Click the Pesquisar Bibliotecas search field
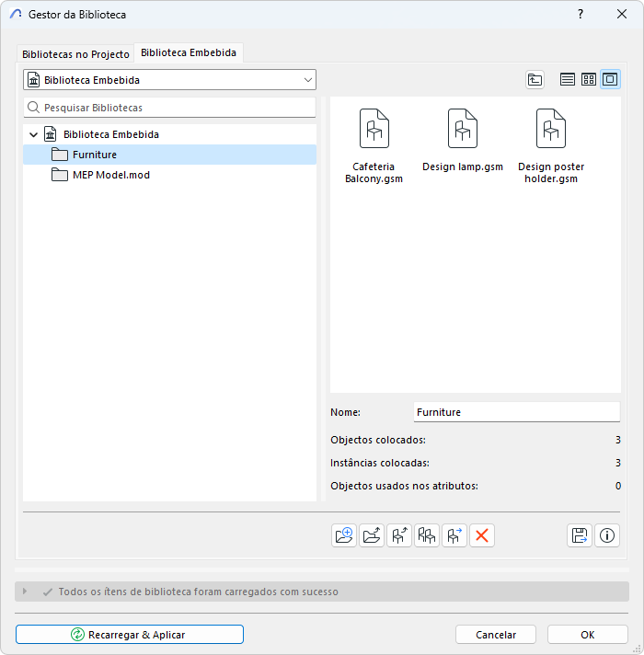Image resolution: width=644 pixels, height=655 pixels. pyautogui.click(x=169, y=108)
